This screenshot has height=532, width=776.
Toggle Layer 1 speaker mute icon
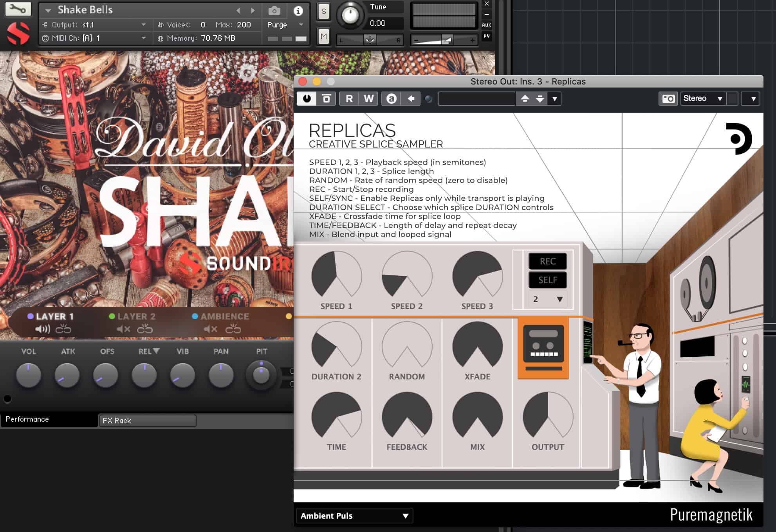coord(43,329)
